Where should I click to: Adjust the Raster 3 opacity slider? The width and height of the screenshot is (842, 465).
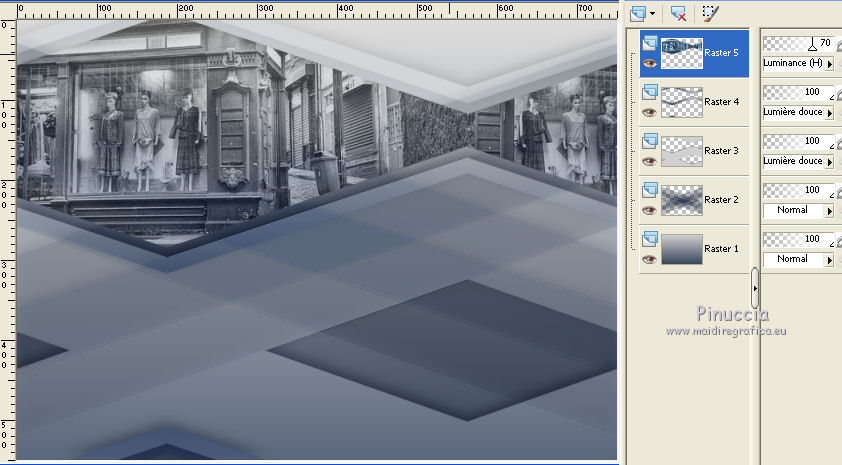click(x=799, y=141)
